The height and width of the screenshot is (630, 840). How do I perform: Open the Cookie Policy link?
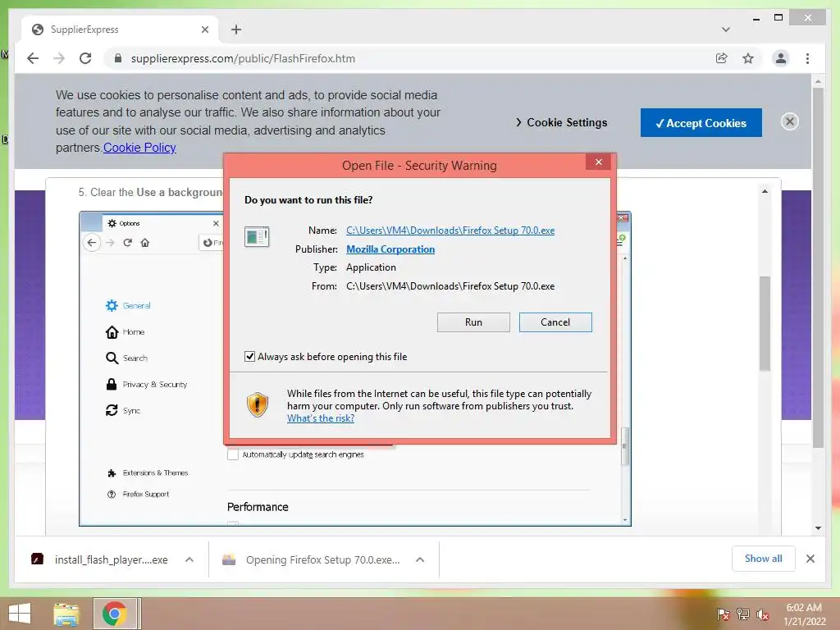pos(139,148)
